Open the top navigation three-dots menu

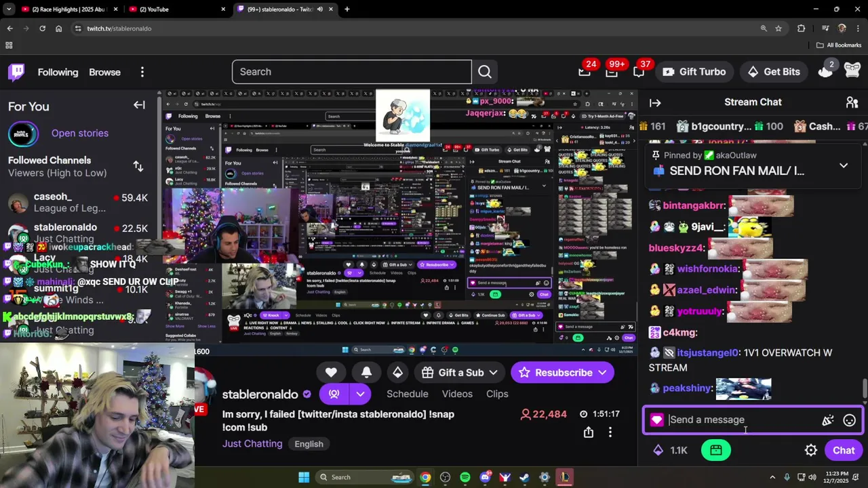[x=142, y=72]
